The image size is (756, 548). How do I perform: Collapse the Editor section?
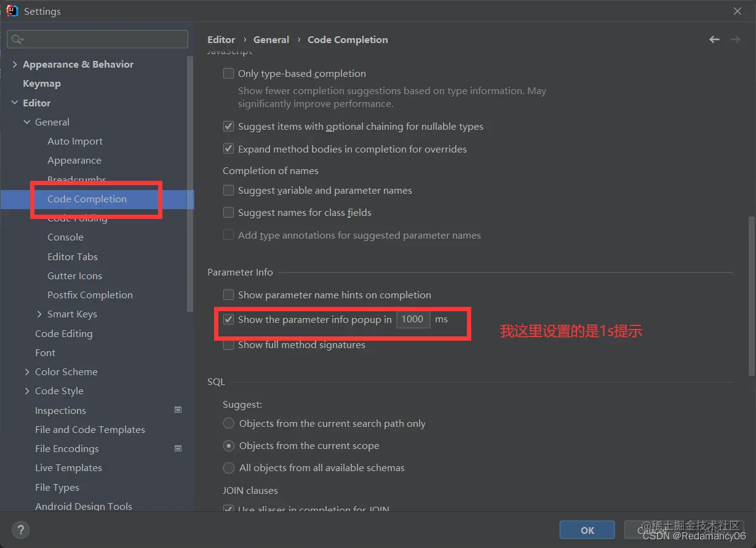point(15,103)
